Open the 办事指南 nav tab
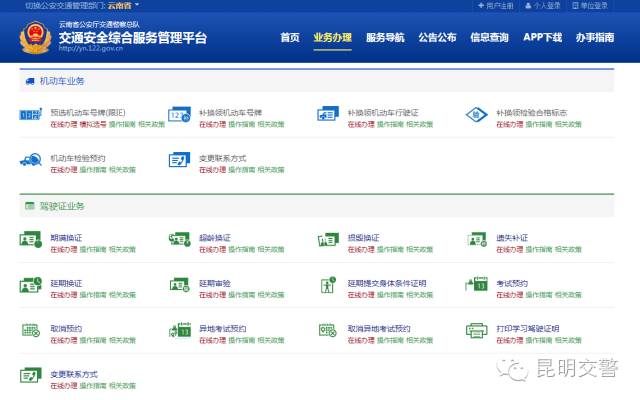This screenshot has height=400, width=640. [x=595, y=38]
